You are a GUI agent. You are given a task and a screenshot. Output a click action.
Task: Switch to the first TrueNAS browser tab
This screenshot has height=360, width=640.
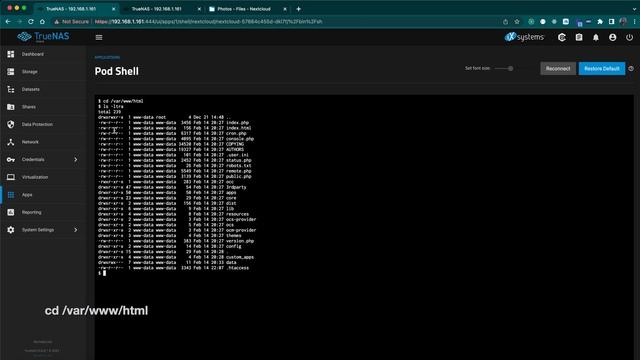(76, 9)
